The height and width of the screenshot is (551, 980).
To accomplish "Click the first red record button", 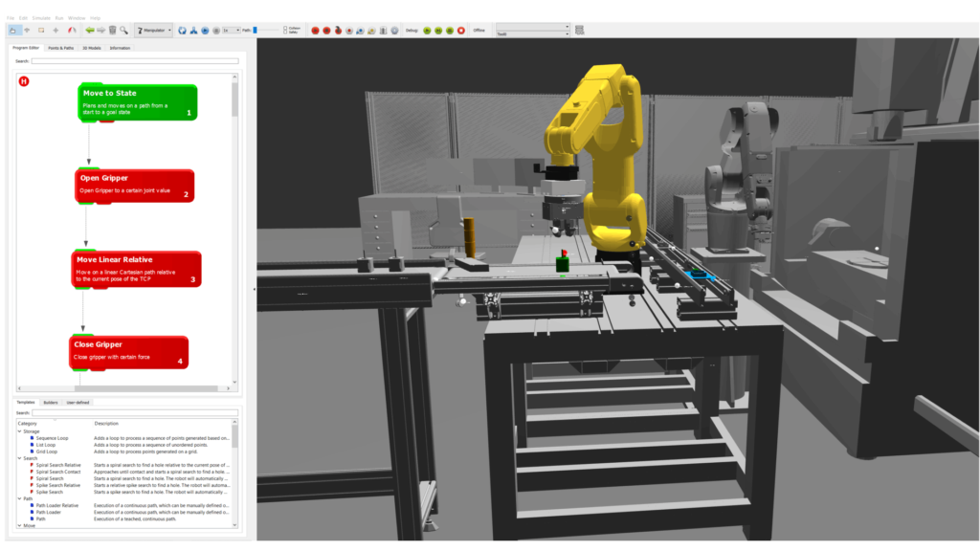I will pyautogui.click(x=313, y=30).
